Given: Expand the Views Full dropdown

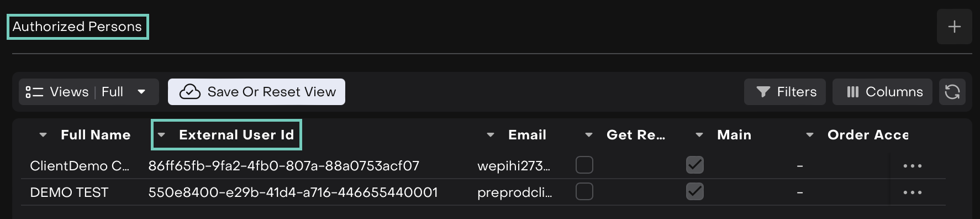Looking at the screenshot, I should [x=141, y=92].
